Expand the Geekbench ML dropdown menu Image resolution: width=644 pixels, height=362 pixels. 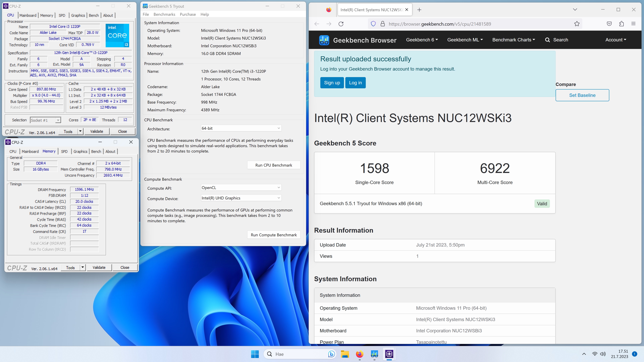point(465,40)
